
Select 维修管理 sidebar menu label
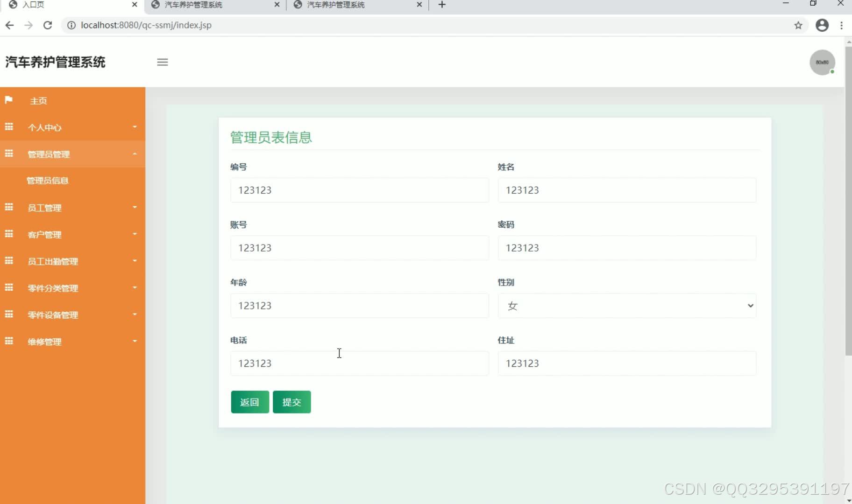(44, 342)
